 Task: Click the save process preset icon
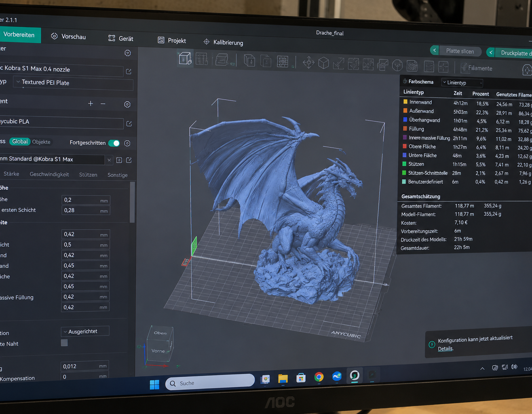tap(119, 160)
